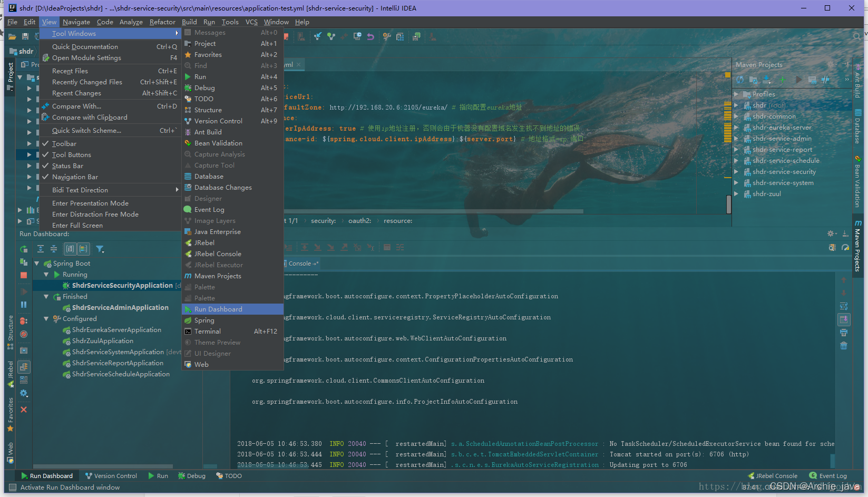The height and width of the screenshot is (497, 868).
Task: Click green plus Add Maven Projects icon
Action: [783, 80]
